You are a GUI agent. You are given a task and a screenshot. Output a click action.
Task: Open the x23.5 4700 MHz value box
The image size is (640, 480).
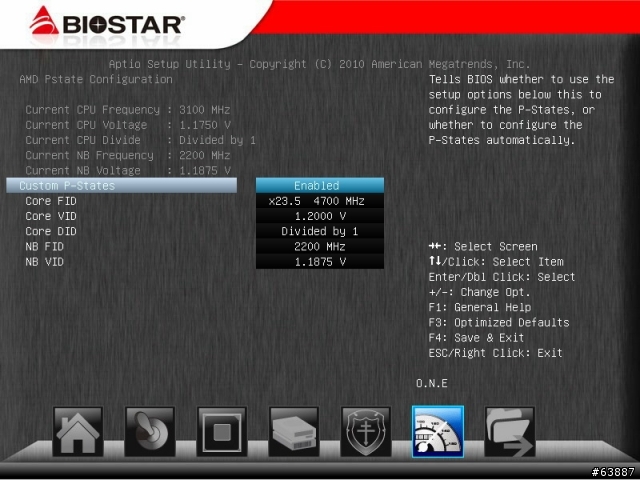[x=320, y=201]
